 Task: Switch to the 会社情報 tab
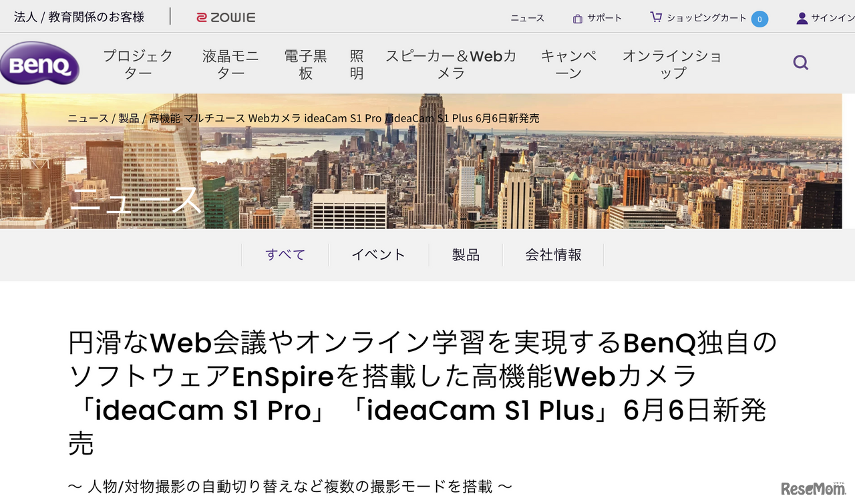(x=553, y=255)
